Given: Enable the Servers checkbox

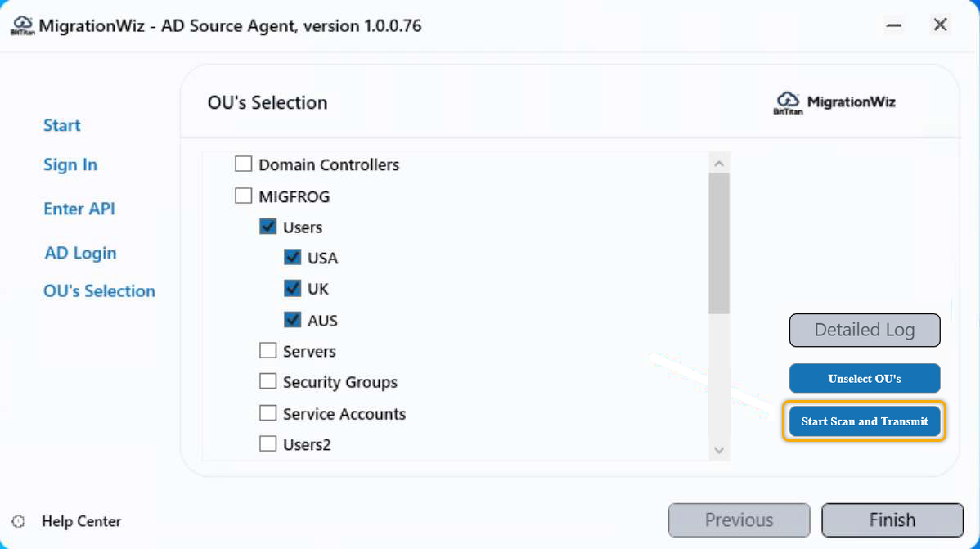Looking at the screenshot, I should click(x=267, y=350).
